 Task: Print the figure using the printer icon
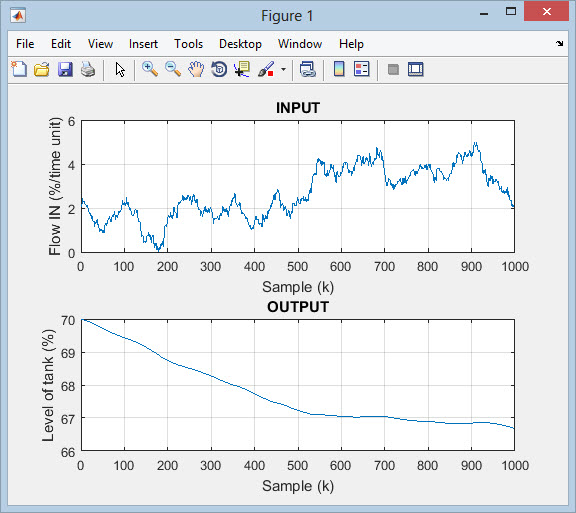click(88, 69)
